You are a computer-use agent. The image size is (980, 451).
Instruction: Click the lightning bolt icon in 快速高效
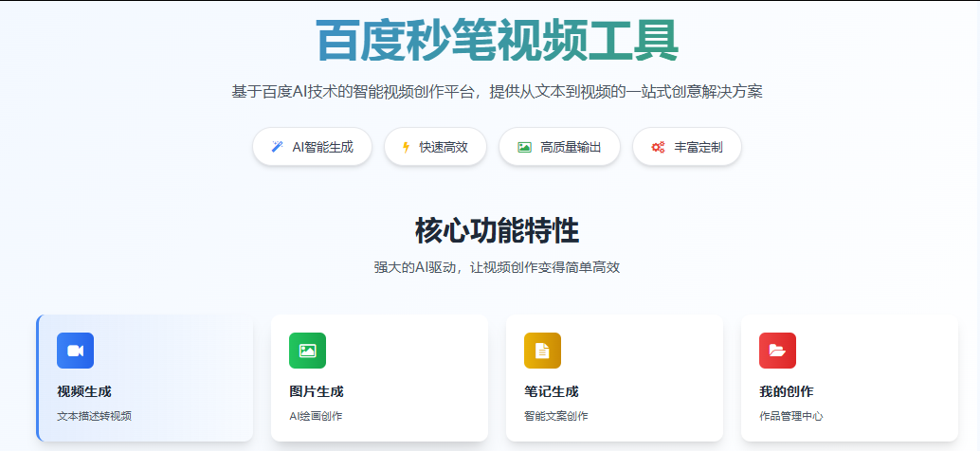coord(406,148)
